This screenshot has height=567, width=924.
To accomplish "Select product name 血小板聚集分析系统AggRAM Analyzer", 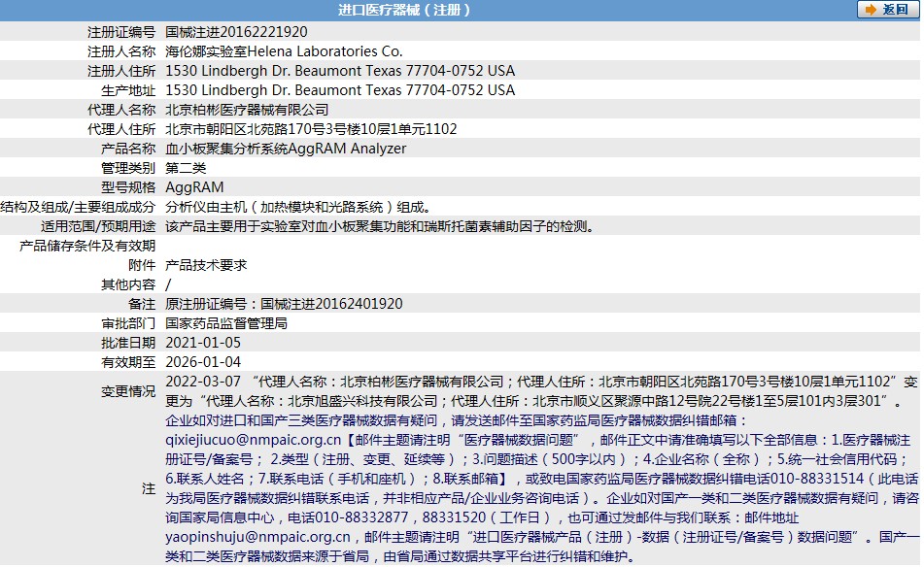I will point(286,149).
